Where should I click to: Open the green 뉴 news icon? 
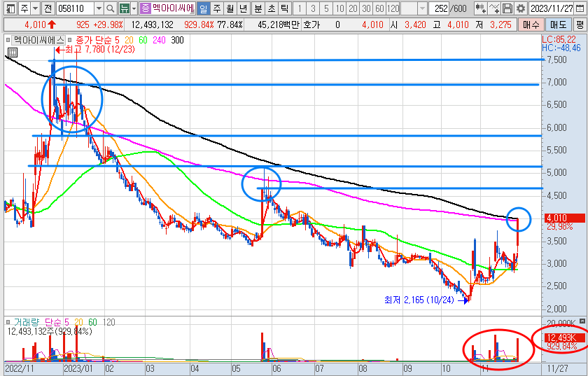coord(125,8)
